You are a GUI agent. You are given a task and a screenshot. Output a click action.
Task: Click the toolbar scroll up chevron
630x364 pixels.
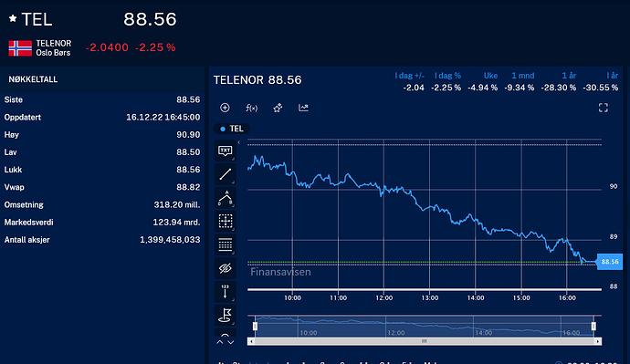[x=220, y=342]
